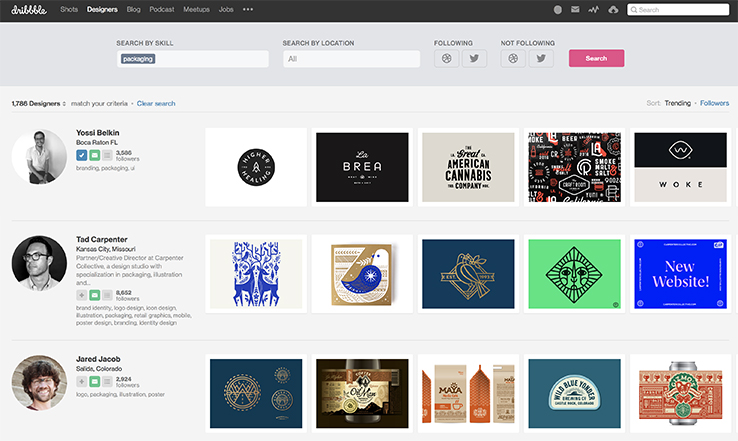Open the Great American Cannabis shot
This screenshot has height=441, width=738.
click(468, 167)
